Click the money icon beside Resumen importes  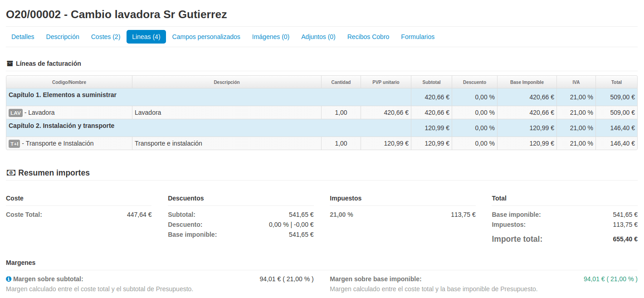tap(11, 173)
